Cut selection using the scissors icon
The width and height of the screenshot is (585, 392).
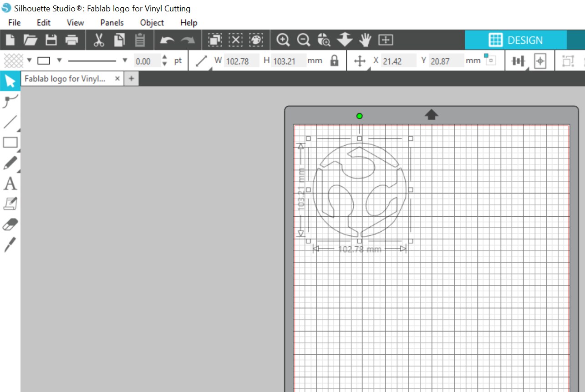point(99,40)
